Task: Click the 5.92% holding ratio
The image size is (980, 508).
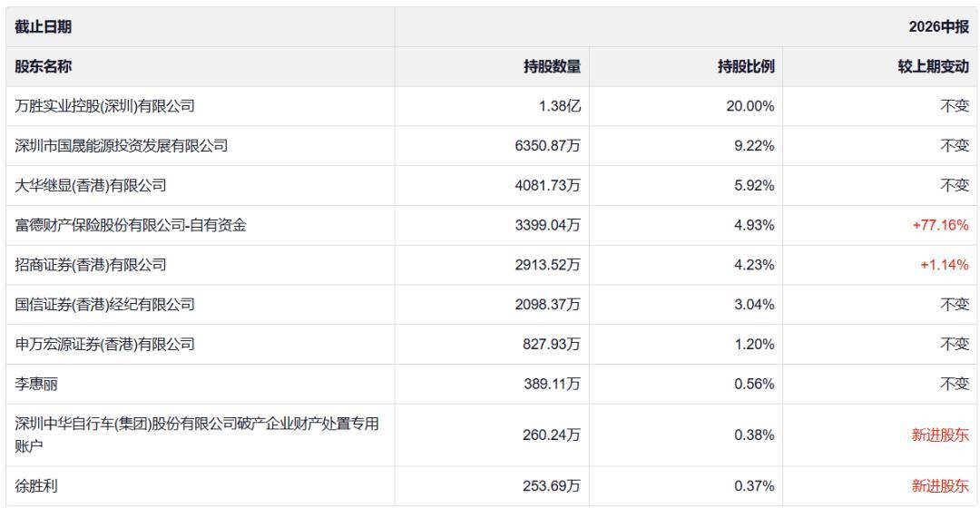Action: point(754,186)
